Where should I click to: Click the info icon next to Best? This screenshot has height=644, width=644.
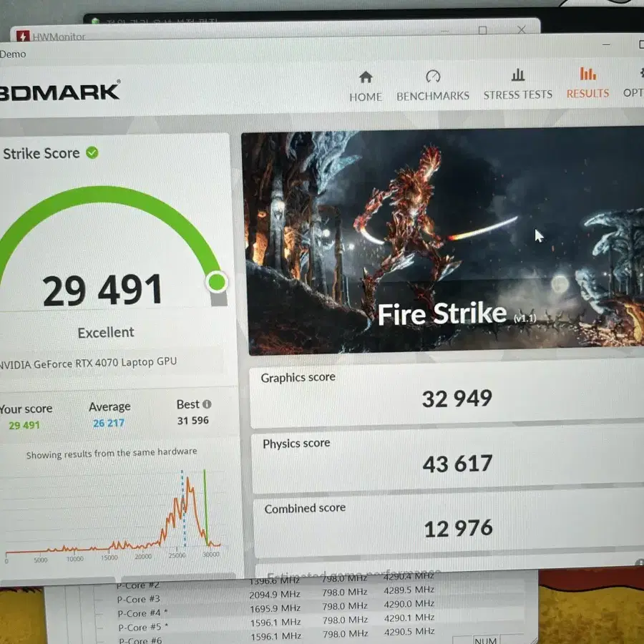[x=207, y=404]
